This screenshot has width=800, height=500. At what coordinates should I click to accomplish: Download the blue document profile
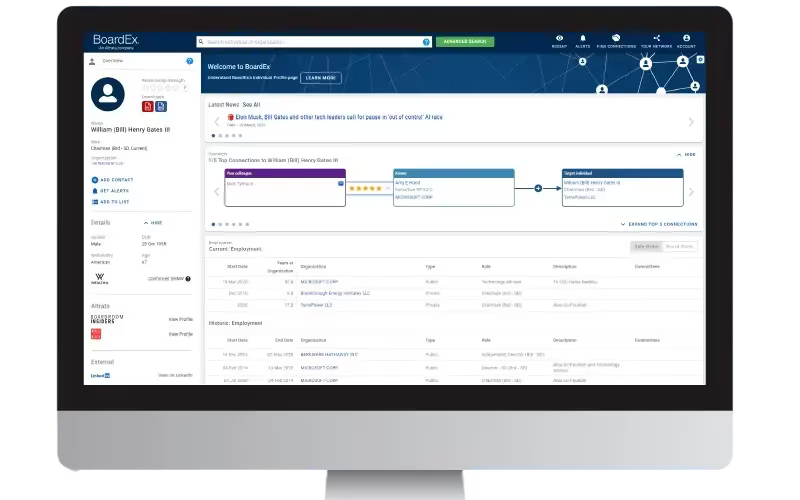click(161, 106)
